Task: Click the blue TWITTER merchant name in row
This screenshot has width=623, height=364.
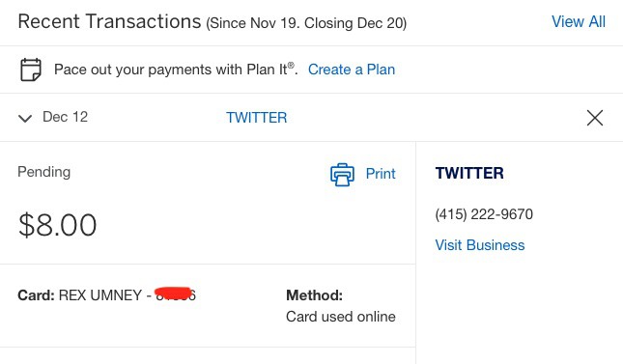Action: (x=257, y=118)
